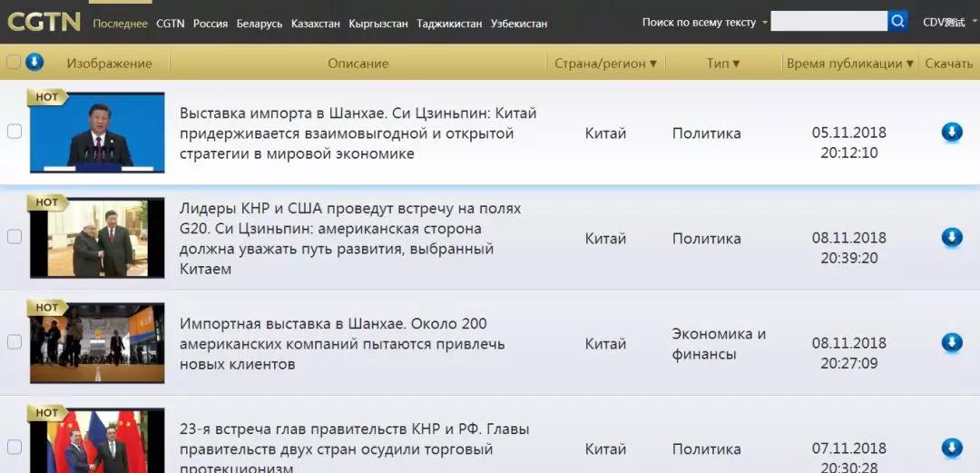This screenshot has height=473, width=980.
Task: Tick the checkbox for the 200 American companies row
Action: tap(14, 341)
